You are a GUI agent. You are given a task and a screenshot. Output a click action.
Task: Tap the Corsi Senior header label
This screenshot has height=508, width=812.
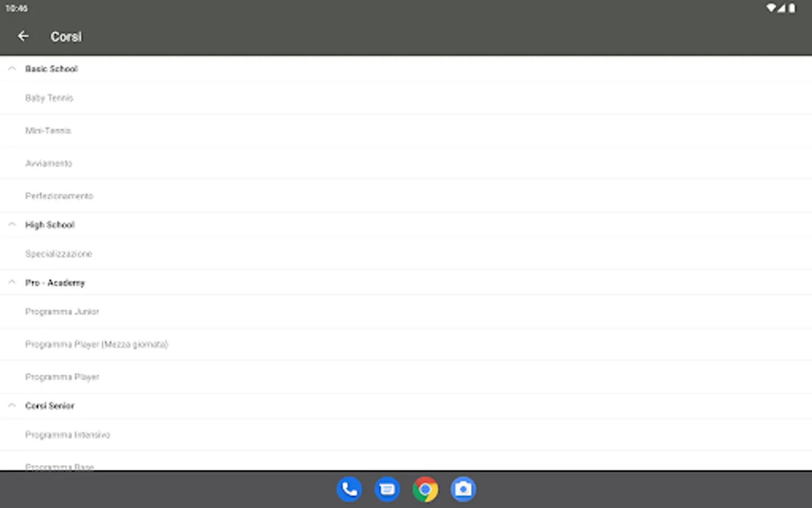pos(50,406)
